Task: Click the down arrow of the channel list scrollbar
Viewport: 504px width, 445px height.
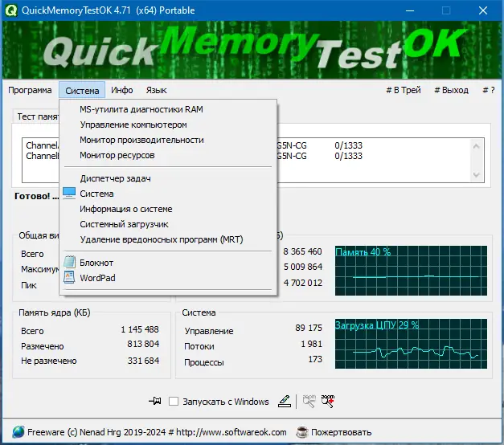Action: pos(477,175)
